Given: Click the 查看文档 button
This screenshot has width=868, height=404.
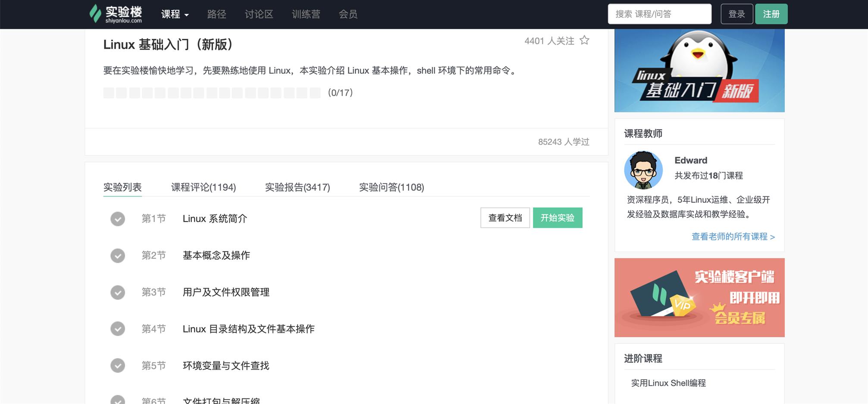Looking at the screenshot, I should (x=505, y=218).
